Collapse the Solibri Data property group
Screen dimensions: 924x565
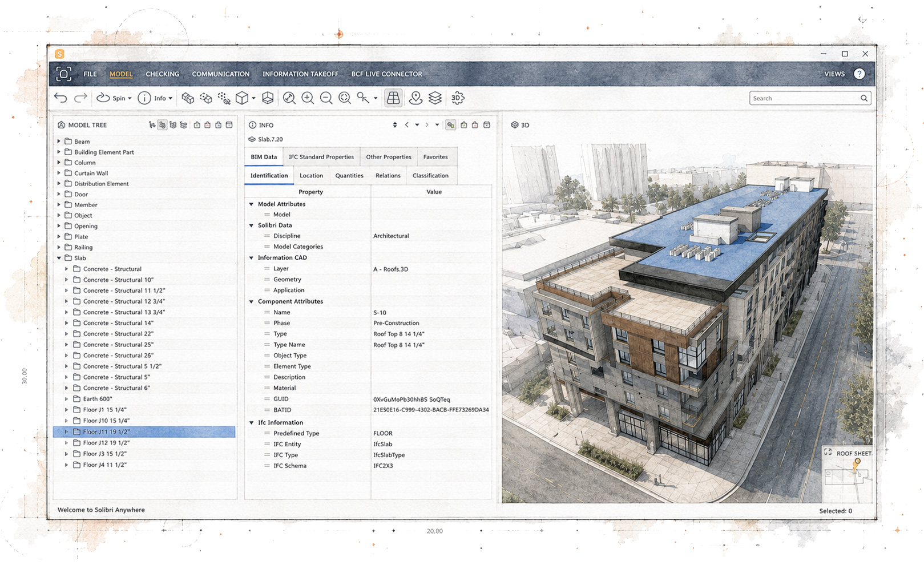pyautogui.click(x=251, y=225)
